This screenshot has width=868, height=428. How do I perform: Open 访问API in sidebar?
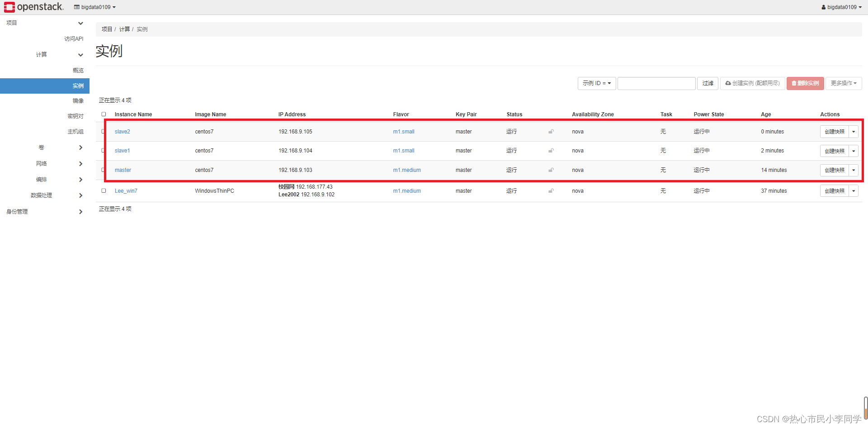74,39
